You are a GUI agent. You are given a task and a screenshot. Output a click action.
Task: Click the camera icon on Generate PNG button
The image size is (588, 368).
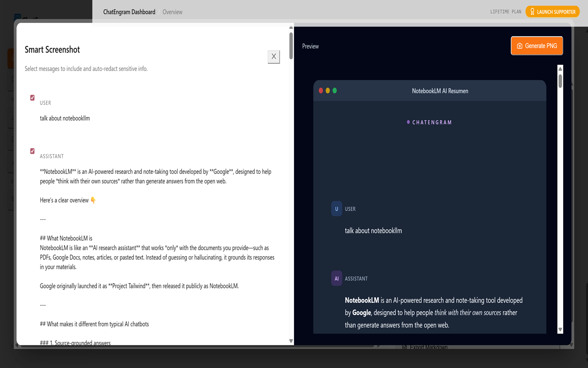coord(519,45)
